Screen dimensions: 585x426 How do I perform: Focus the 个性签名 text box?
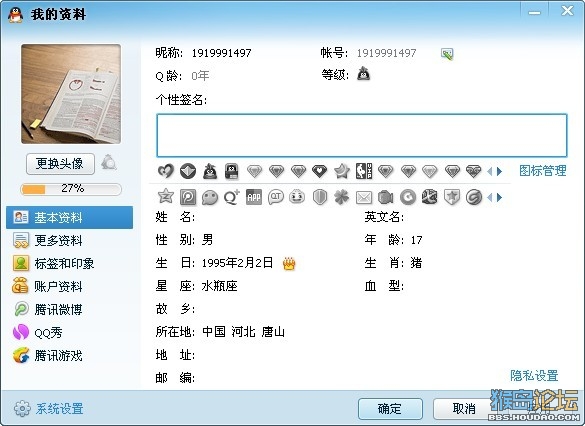click(362, 135)
